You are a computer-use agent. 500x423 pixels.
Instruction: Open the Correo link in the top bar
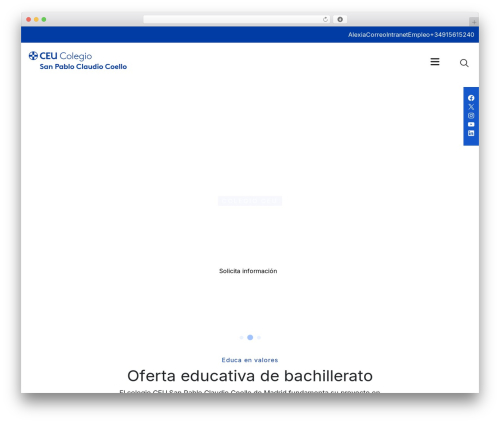tap(376, 35)
